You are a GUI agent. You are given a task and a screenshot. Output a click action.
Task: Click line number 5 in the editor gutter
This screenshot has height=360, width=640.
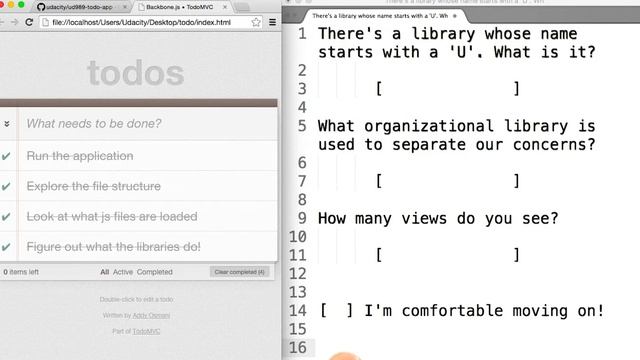(x=302, y=126)
